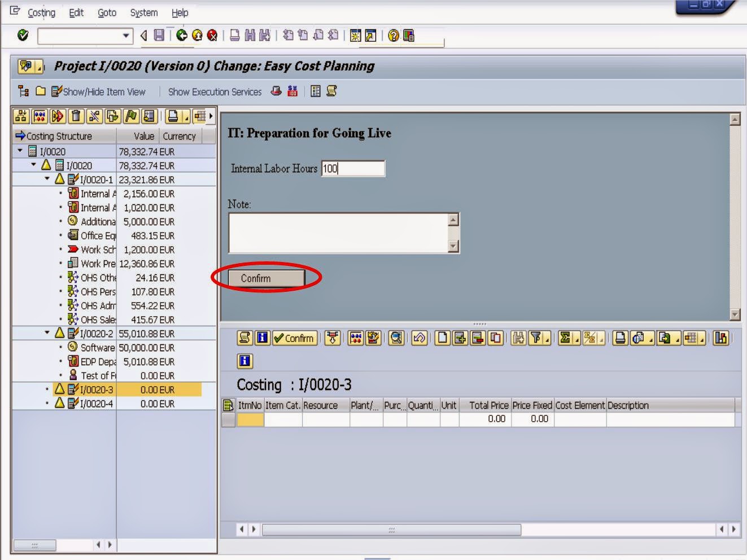This screenshot has height=560, width=747.
Task: Click the blue information icon near Confirm
Action: 261,338
